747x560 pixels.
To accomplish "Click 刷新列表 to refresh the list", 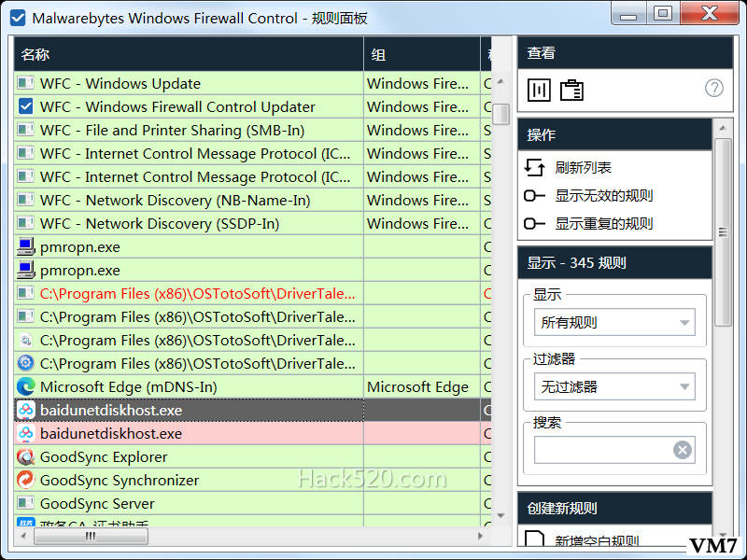I will 583,168.
